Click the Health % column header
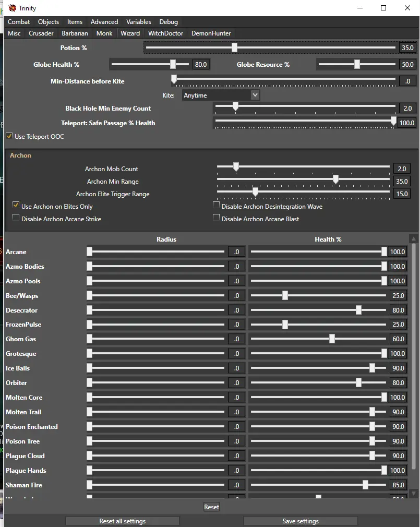The height and width of the screenshot is (527, 420). pos(328,239)
